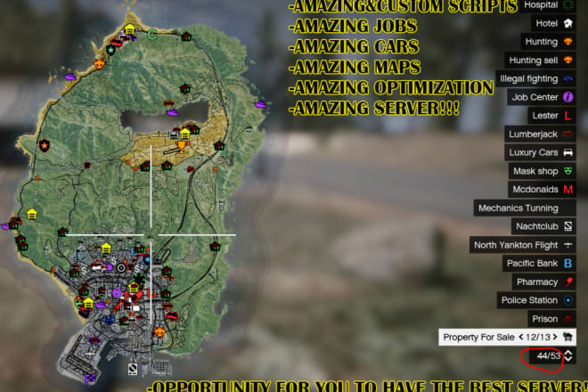Click the red L Lester legend icon
Screen dimensions: 588x392
568,116
